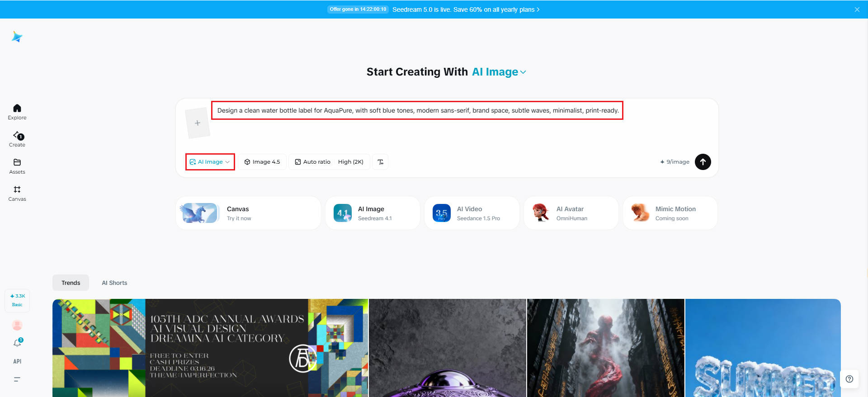This screenshot has height=397, width=868.
Task: Open the 3.3K Basic credits badge
Action: click(x=17, y=300)
